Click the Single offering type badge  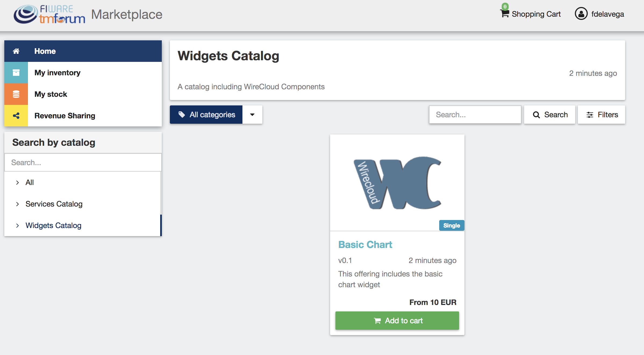click(452, 225)
